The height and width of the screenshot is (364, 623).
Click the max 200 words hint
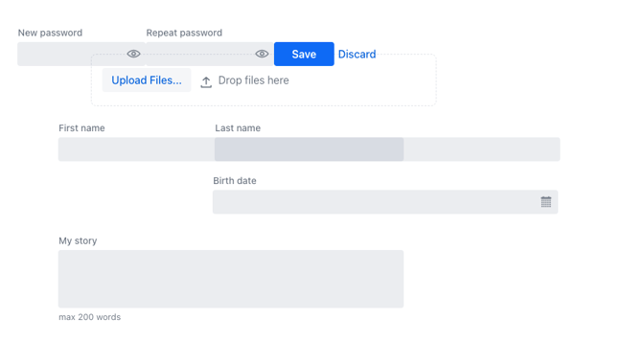point(89,317)
